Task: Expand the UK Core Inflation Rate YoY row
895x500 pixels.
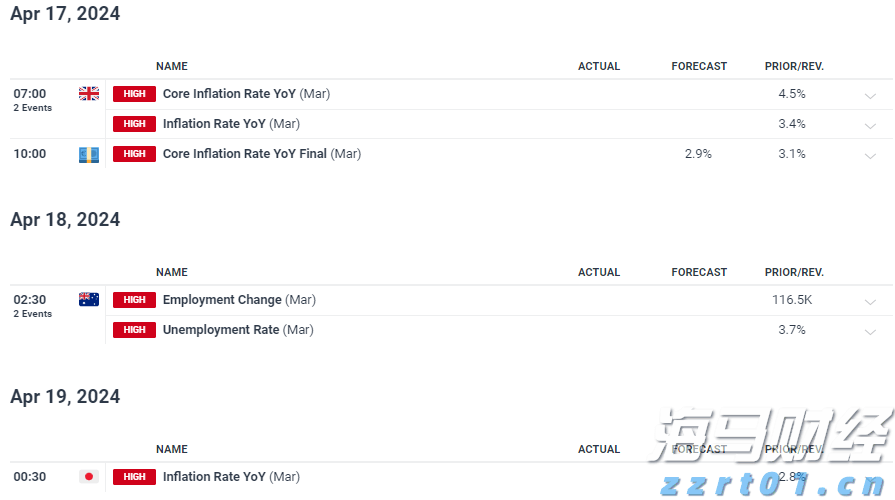Action: point(870,96)
